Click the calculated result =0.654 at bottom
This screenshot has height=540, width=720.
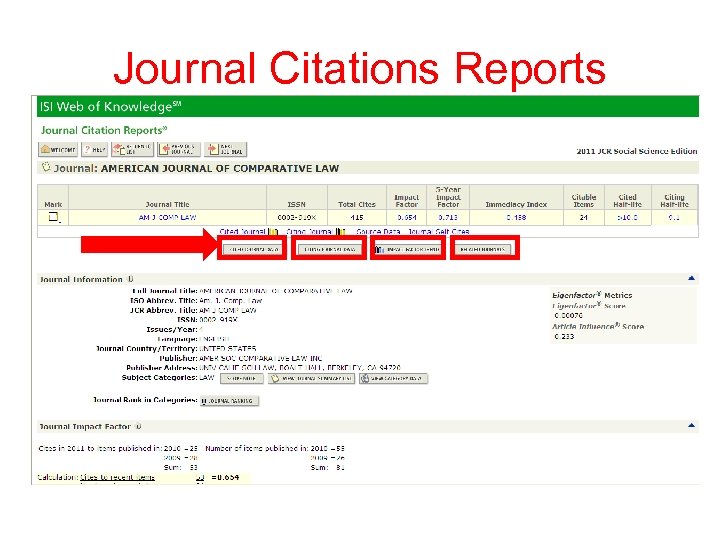(x=225, y=478)
